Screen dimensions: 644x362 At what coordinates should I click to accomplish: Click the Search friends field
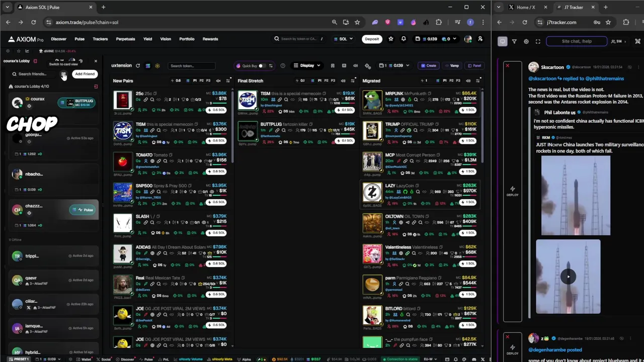click(34, 74)
